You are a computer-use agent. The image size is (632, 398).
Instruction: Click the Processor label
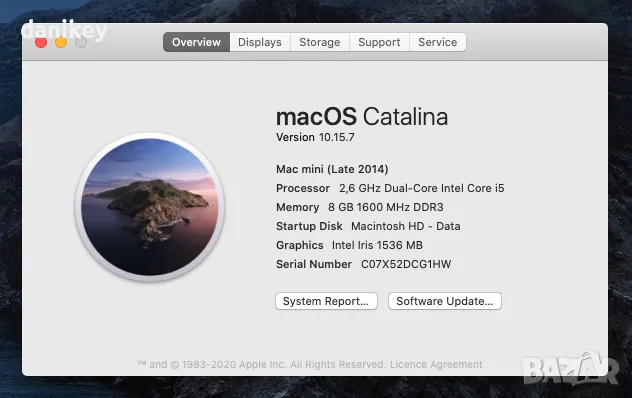(303, 188)
